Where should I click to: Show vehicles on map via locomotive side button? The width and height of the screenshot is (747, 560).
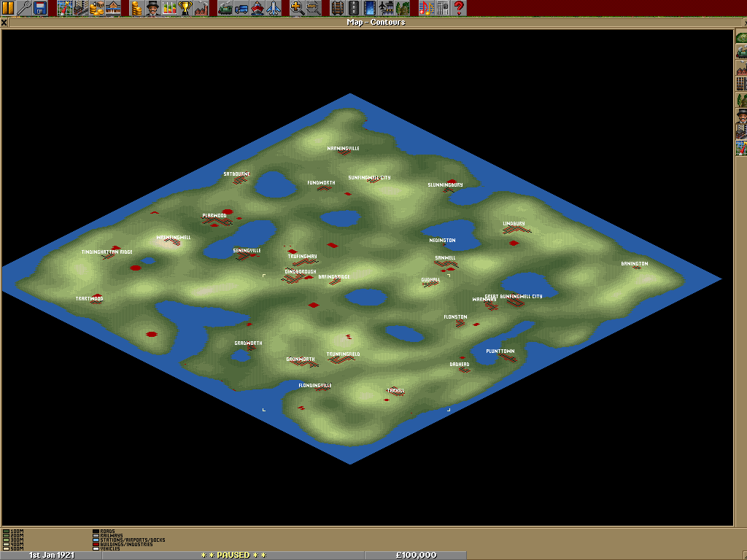pyautogui.click(x=741, y=52)
